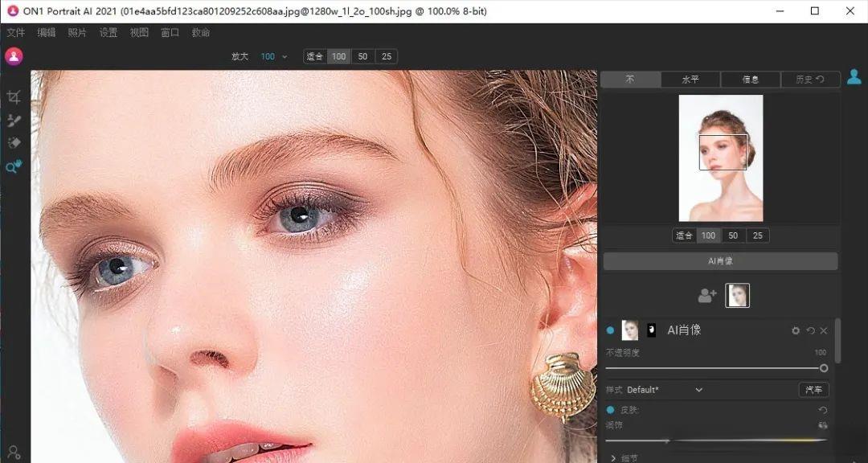
Task: Click the 适合 fit button in top toolbar
Action: tap(315, 56)
